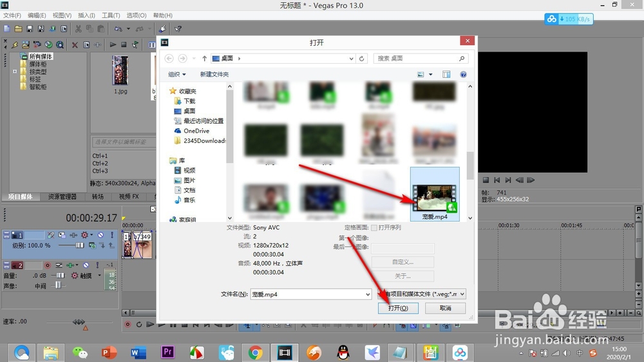Open Track FX on video track 1
Screen dimensions: 644x362
tap(73, 235)
